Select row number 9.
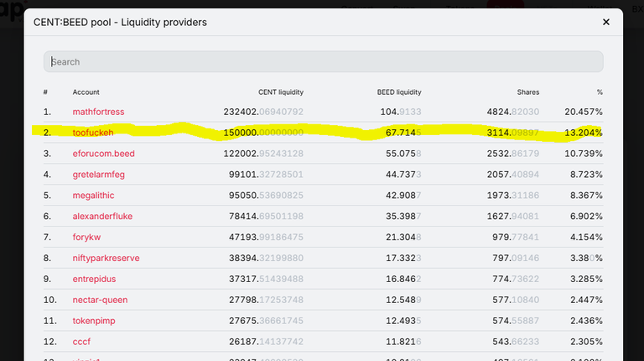 click(47, 280)
